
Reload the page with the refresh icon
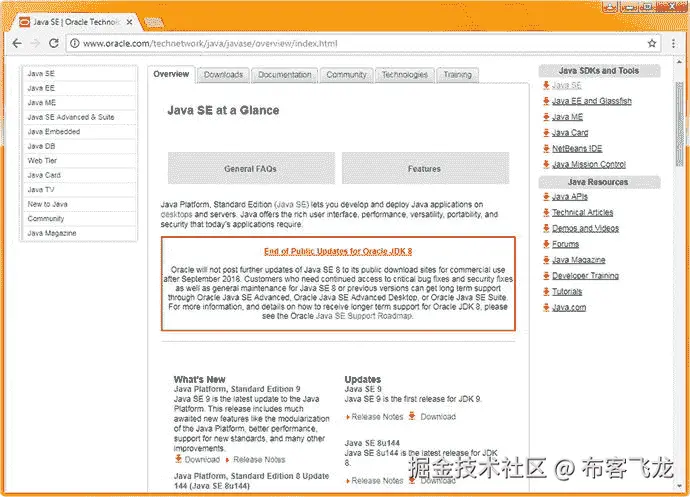click(54, 43)
